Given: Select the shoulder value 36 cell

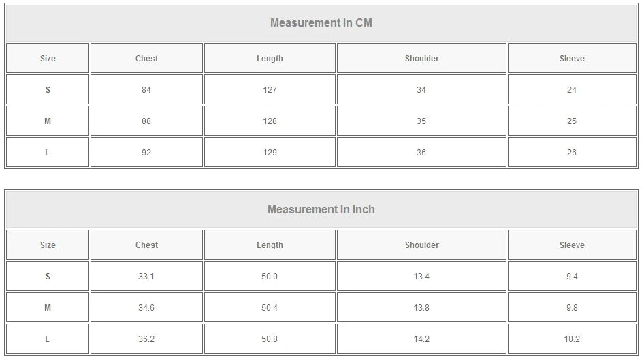Looking at the screenshot, I should (421, 153).
